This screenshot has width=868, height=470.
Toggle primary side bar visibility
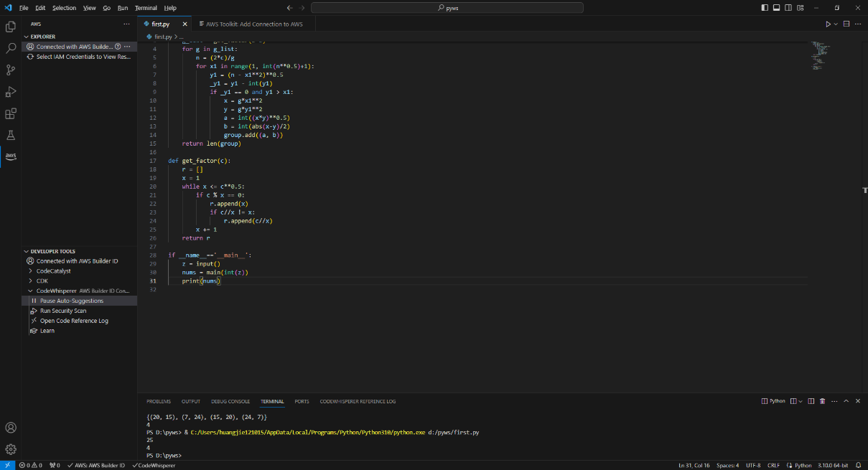click(x=764, y=7)
